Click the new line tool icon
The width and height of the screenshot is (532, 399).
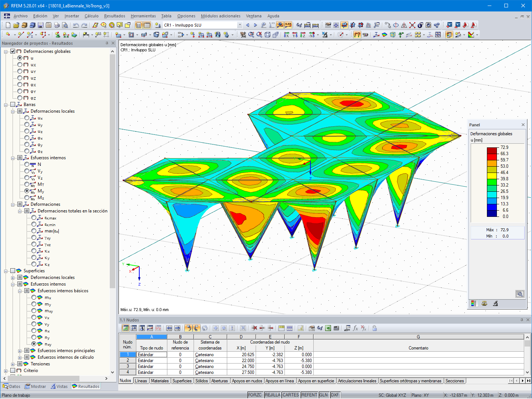pos(21,35)
